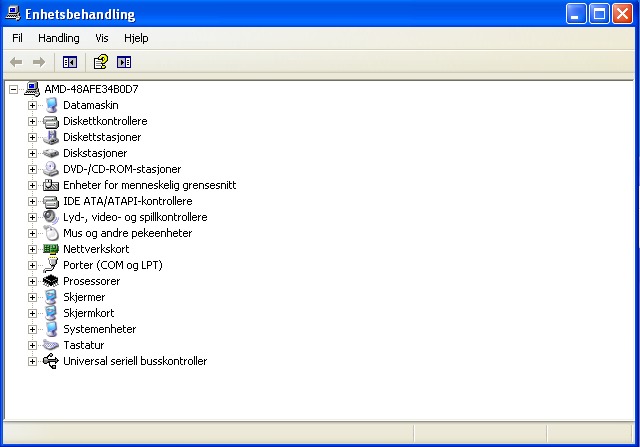Screen dimensions: 640x447
Task: Open the Handling menu
Action: 59,38
